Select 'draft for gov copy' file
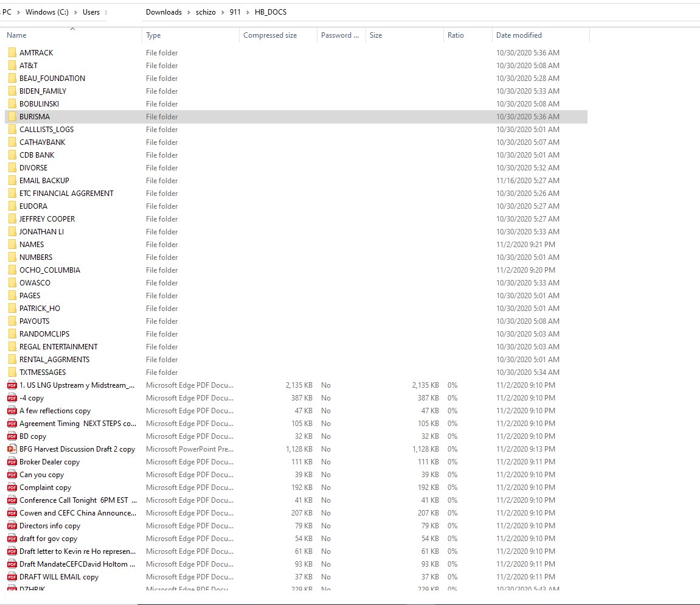This screenshot has height=605, width=700. coord(48,539)
